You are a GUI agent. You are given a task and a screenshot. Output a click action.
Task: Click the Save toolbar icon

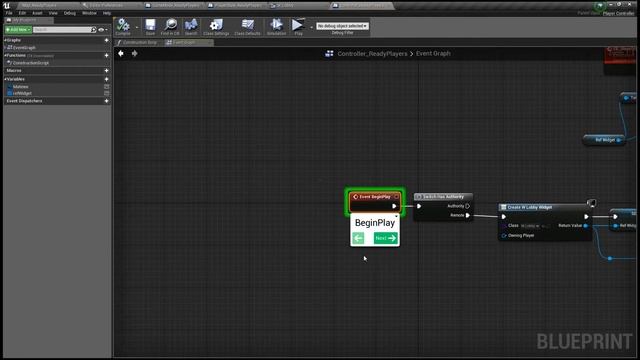(150, 27)
